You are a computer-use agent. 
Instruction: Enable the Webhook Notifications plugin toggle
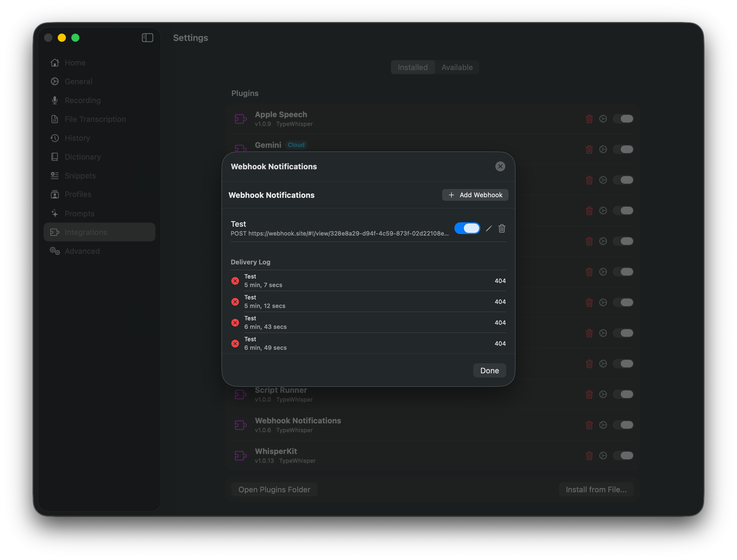tap(624, 425)
